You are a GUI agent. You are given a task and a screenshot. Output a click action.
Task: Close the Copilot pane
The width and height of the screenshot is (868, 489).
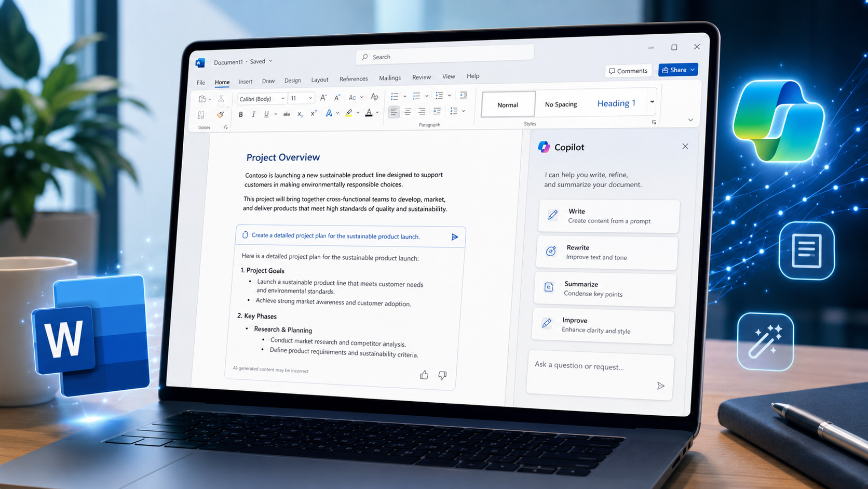coord(685,147)
